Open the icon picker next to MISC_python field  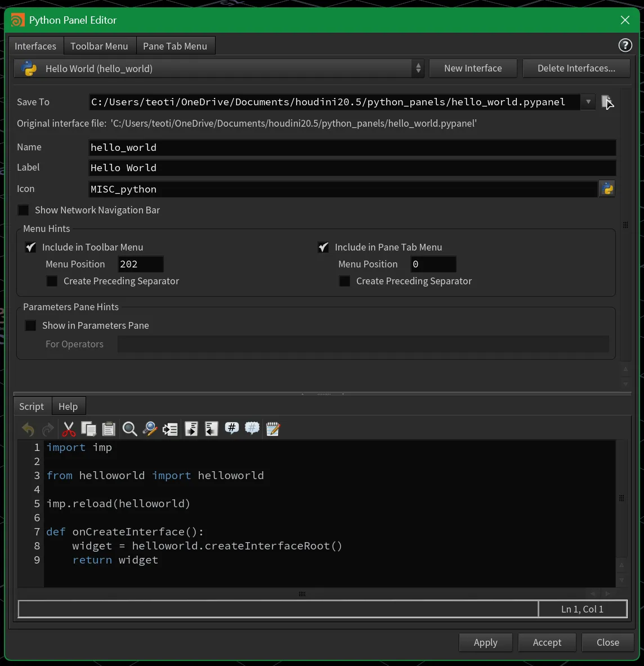[x=607, y=189]
